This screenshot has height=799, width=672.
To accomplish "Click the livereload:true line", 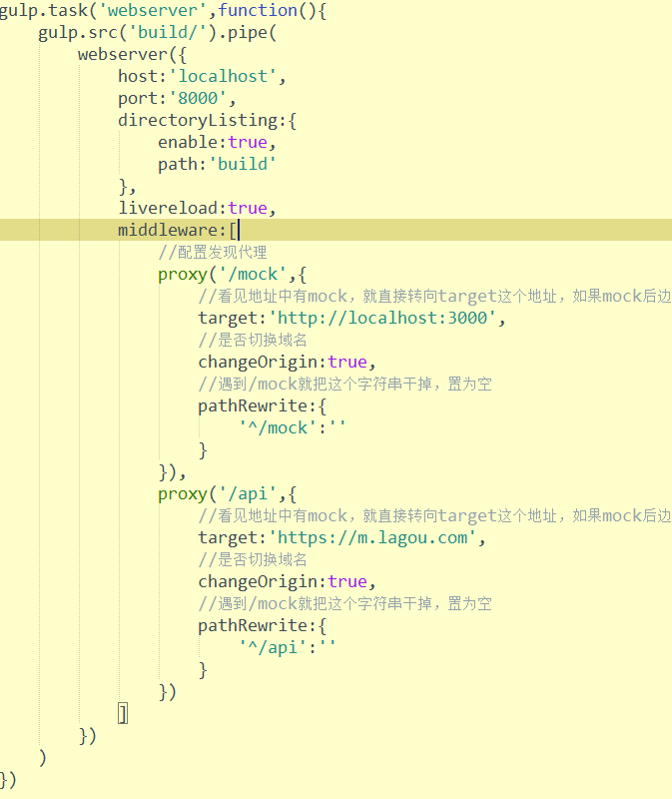I will coord(197,208).
